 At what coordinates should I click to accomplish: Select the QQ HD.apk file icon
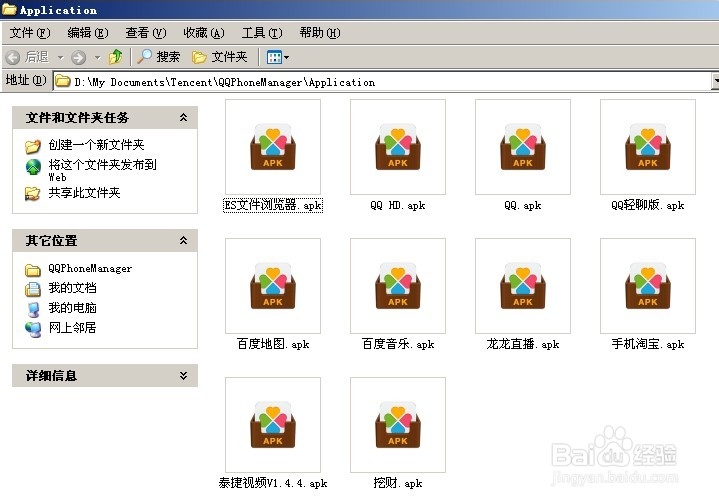(x=398, y=147)
